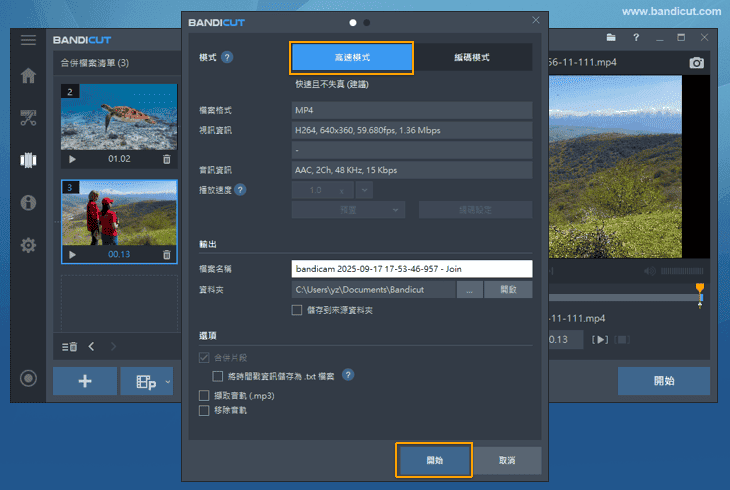The width and height of the screenshot is (730, 490).
Task: Click the Bandicam record icon at sidebar bottom
Action: tap(28, 378)
